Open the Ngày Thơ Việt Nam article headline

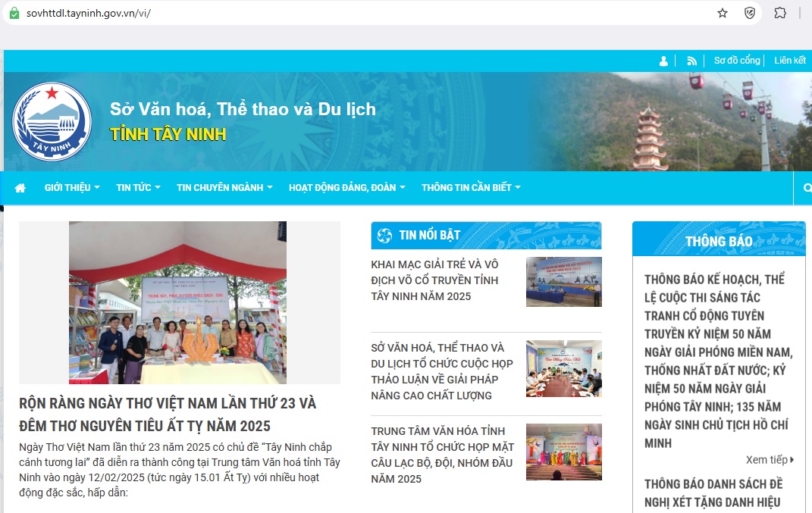click(167, 414)
